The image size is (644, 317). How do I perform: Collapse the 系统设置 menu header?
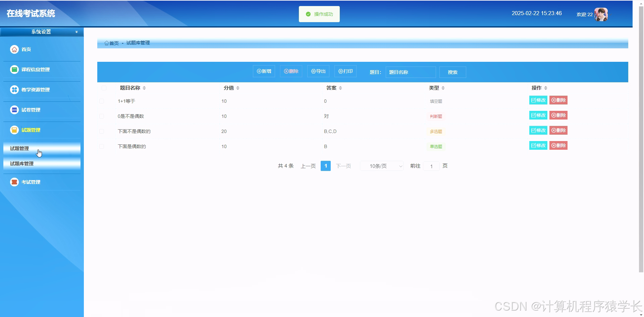point(42,32)
